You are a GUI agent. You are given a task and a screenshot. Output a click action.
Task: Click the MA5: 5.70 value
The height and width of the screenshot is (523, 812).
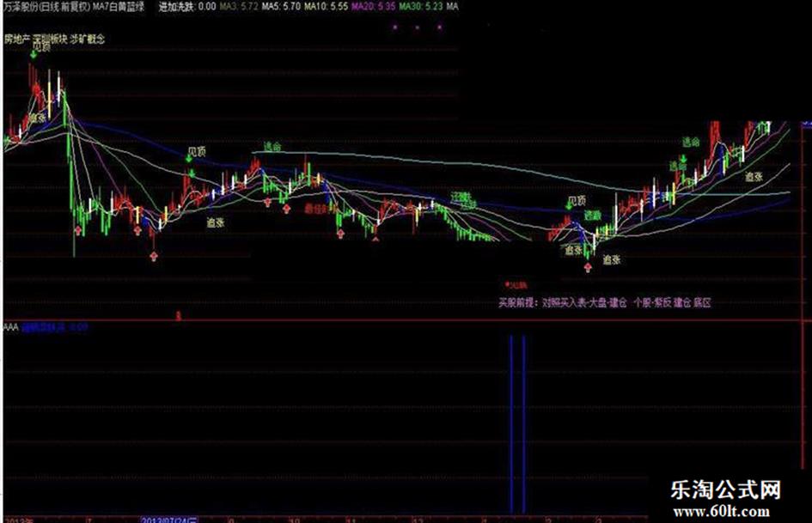281,6
